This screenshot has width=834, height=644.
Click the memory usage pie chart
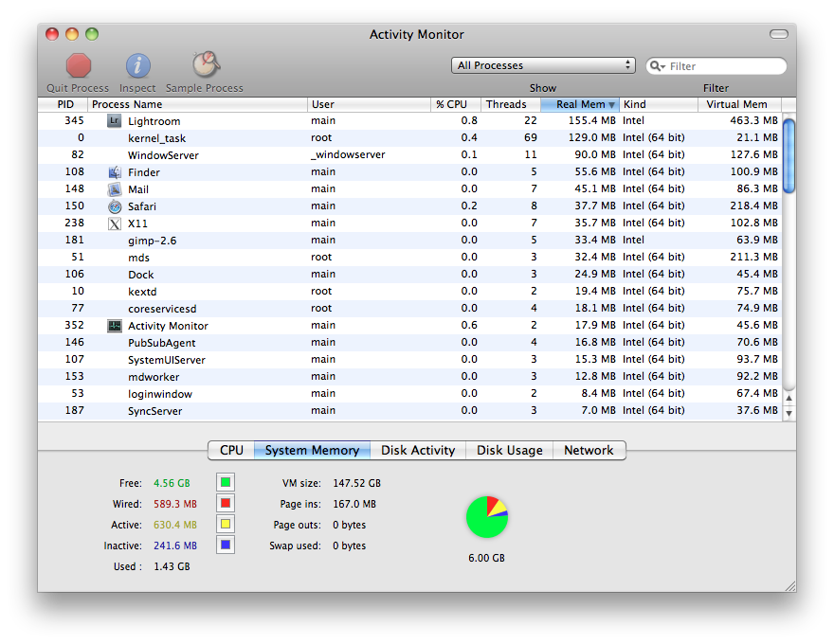487,517
